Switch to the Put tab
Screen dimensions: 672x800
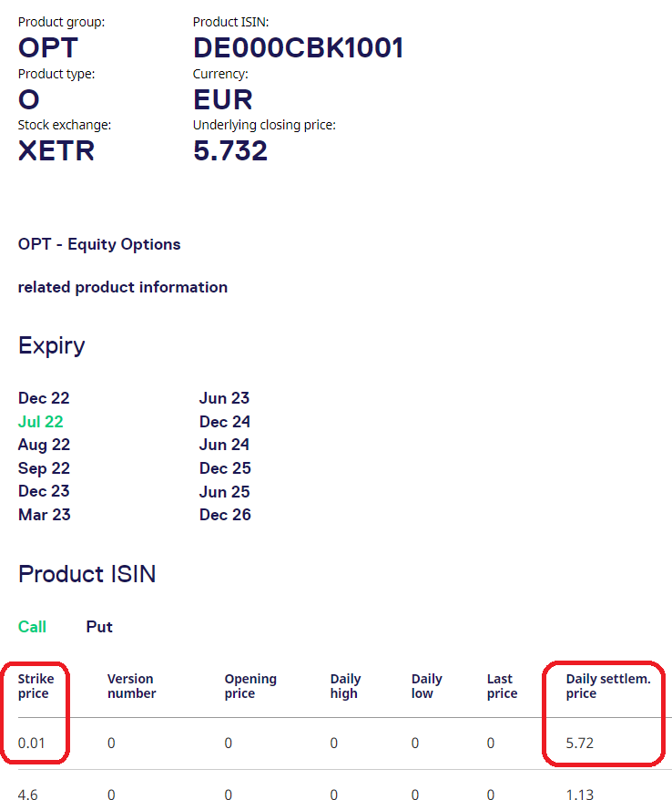[99, 627]
